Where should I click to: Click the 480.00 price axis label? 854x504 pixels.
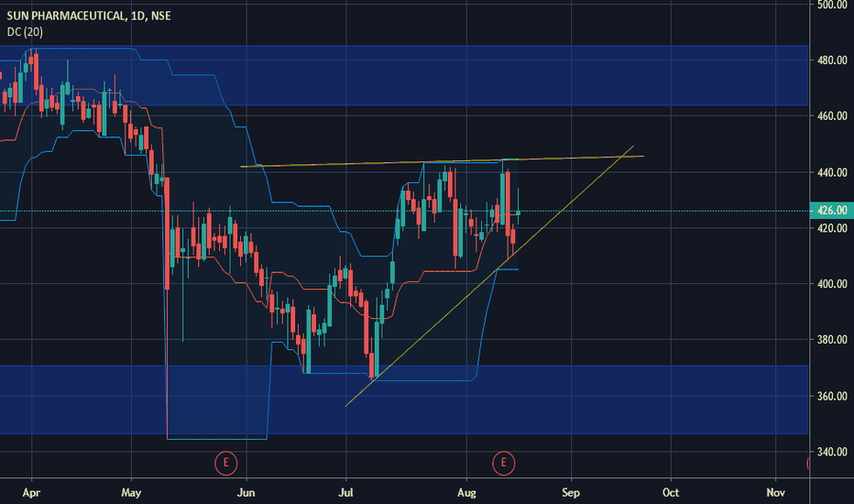[x=832, y=60]
